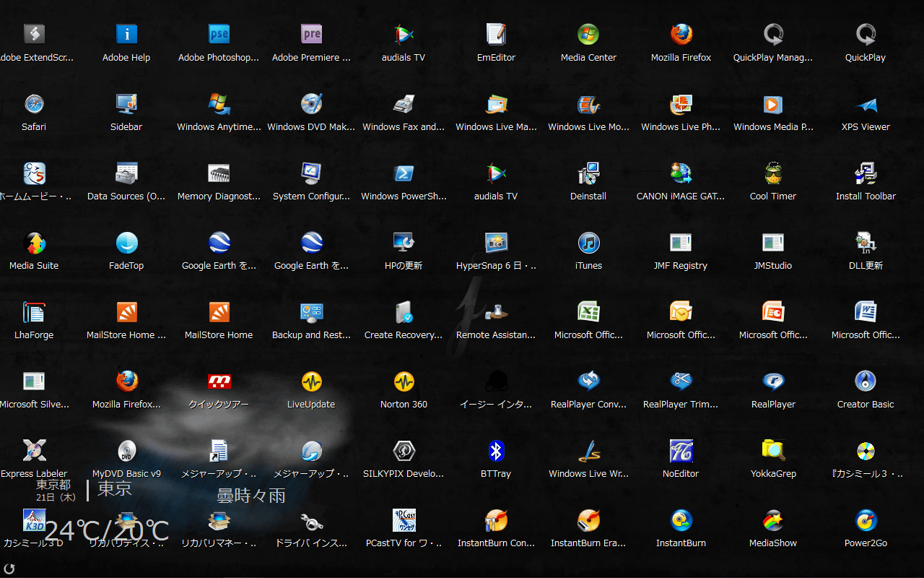Screen dimensions: 924x578
Task: Select the FadeTop icon
Action: (126, 242)
